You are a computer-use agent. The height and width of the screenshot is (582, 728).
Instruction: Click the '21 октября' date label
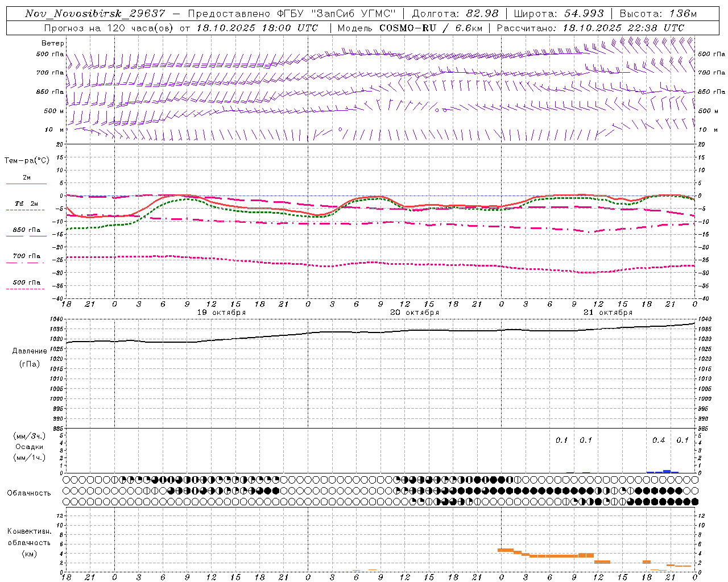coord(608,313)
